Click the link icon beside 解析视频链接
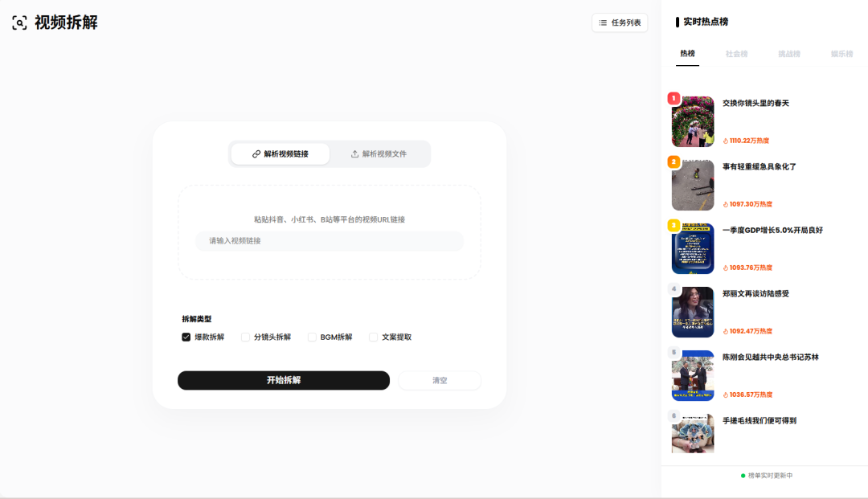Screen dimensions: 868x499 coord(256,153)
